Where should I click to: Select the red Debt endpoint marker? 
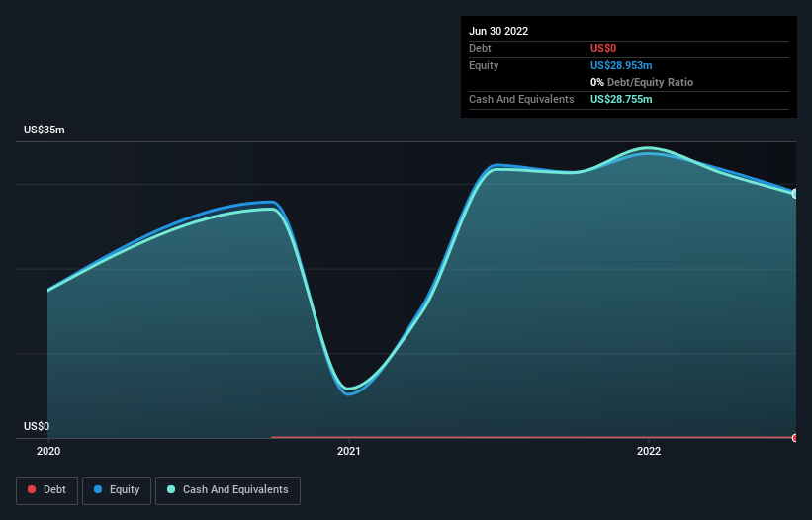(795, 438)
